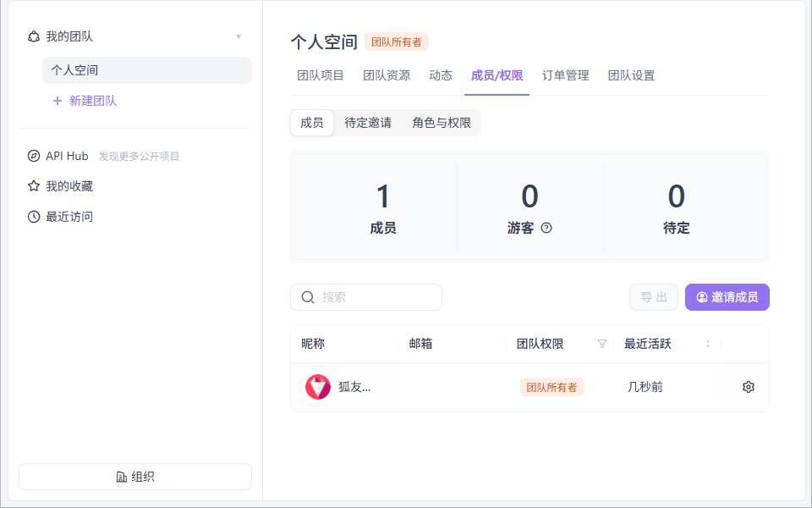Viewport: 812px width, 508px height.
Task: Click the 最近活跃 sort icon
Action: (708, 344)
